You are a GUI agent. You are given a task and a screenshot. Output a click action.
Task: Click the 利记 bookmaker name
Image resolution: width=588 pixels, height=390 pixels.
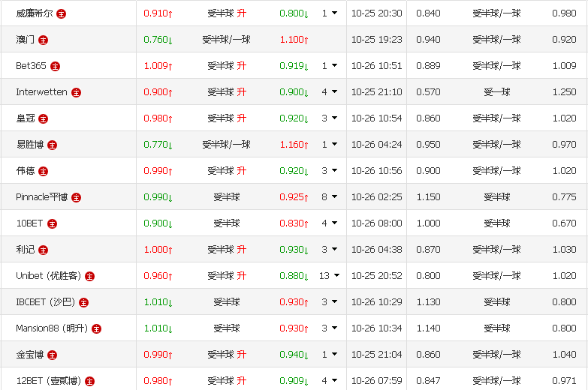(25, 250)
